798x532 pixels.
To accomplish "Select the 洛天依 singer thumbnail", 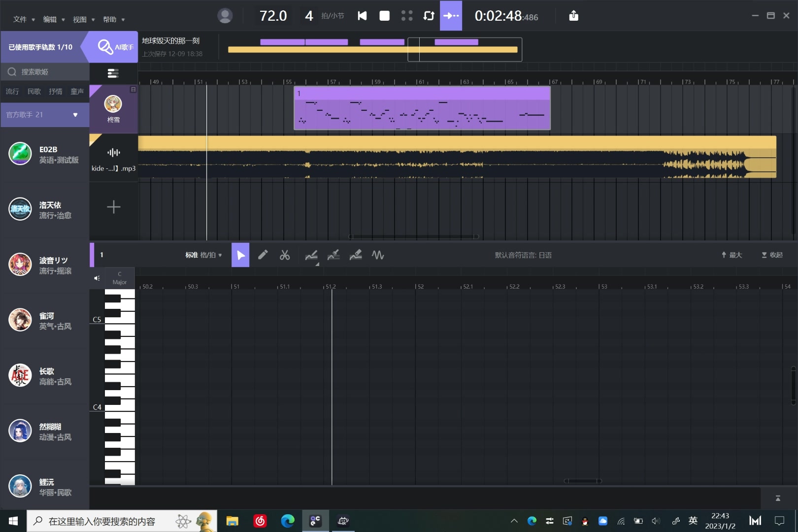I will (x=20, y=209).
